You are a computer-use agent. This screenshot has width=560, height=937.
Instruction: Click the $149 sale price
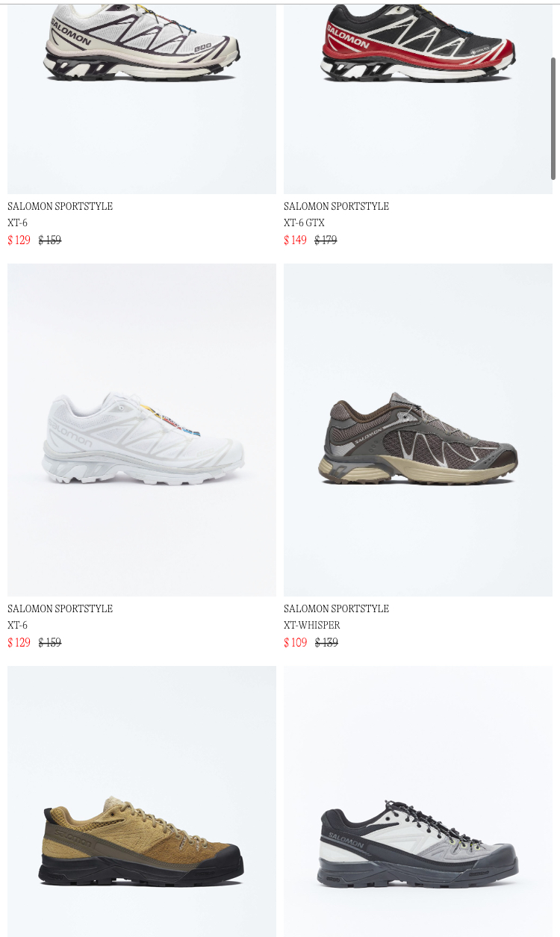[295, 240]
